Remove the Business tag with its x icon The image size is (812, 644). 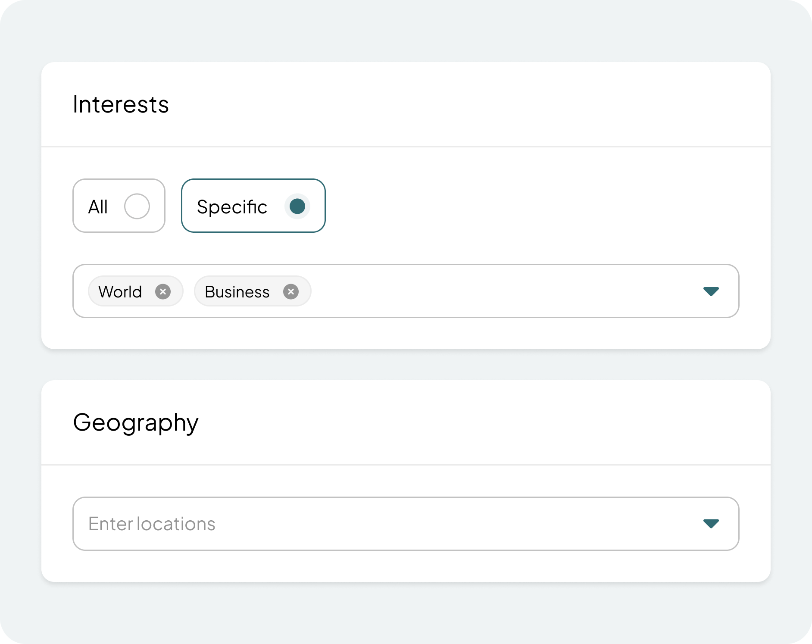(291, 292)
